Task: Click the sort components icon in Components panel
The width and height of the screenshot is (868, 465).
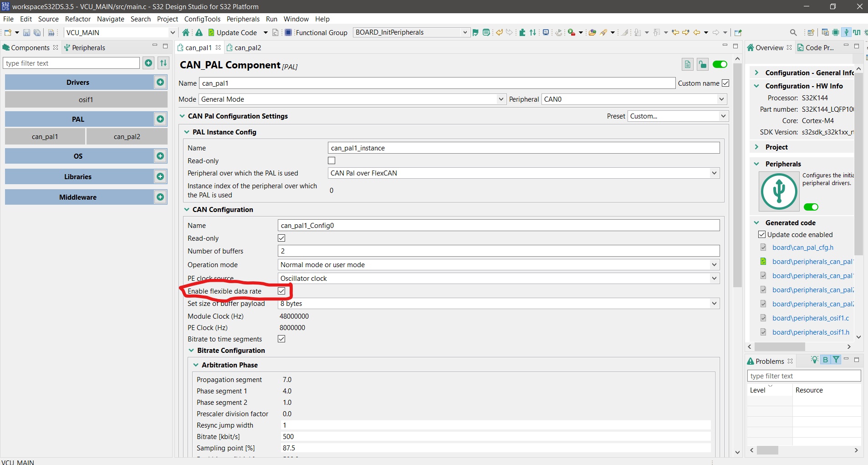Action: point(163,63)
